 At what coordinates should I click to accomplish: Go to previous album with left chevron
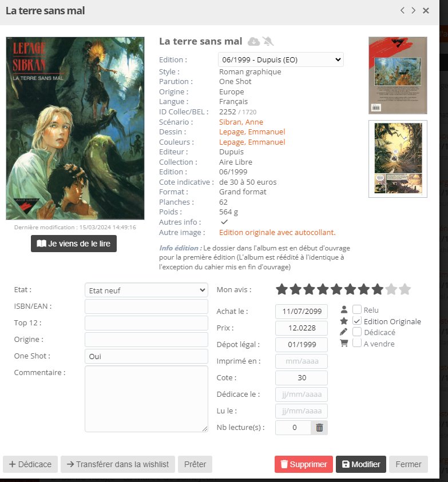click(x=402, y=10)
